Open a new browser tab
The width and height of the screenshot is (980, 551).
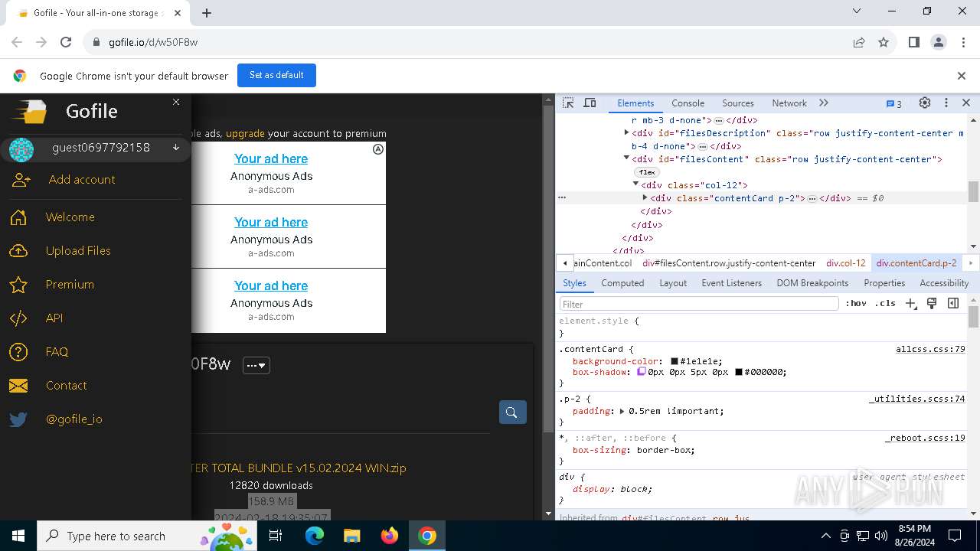pyautogui.click(x=207, y=12)
